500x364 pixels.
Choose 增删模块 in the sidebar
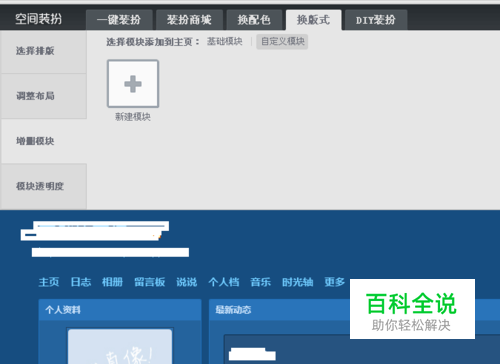pos(43,141)
